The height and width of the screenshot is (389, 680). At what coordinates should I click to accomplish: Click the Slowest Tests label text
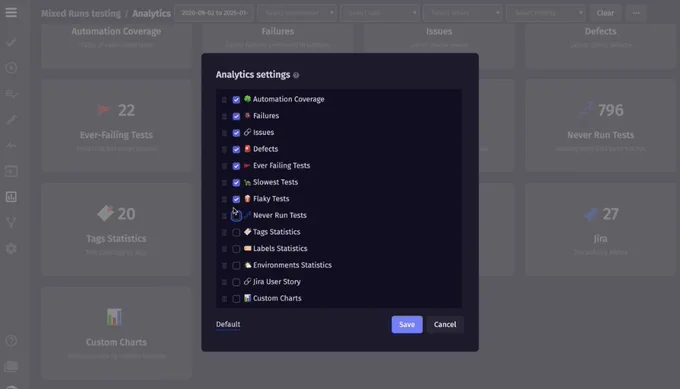pos(275,182)
